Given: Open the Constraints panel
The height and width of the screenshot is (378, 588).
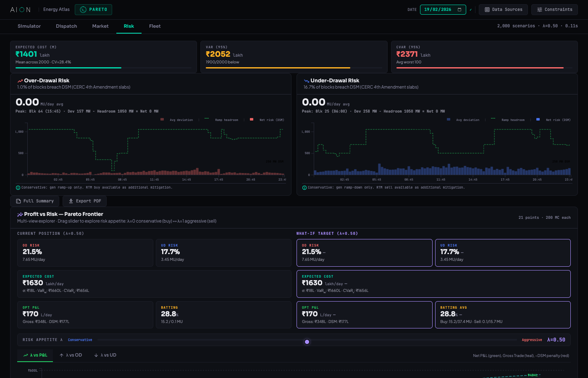Looking at the screenshot, I should coord(554,9).
